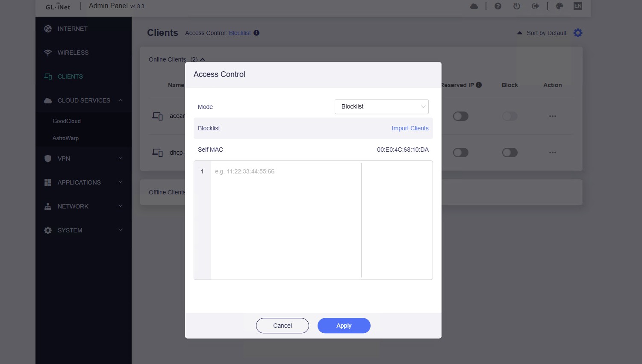The height and width of the screenshot is (364, 642).
Task: Click the Internet globe icon in sidebar
Action: 48,29
